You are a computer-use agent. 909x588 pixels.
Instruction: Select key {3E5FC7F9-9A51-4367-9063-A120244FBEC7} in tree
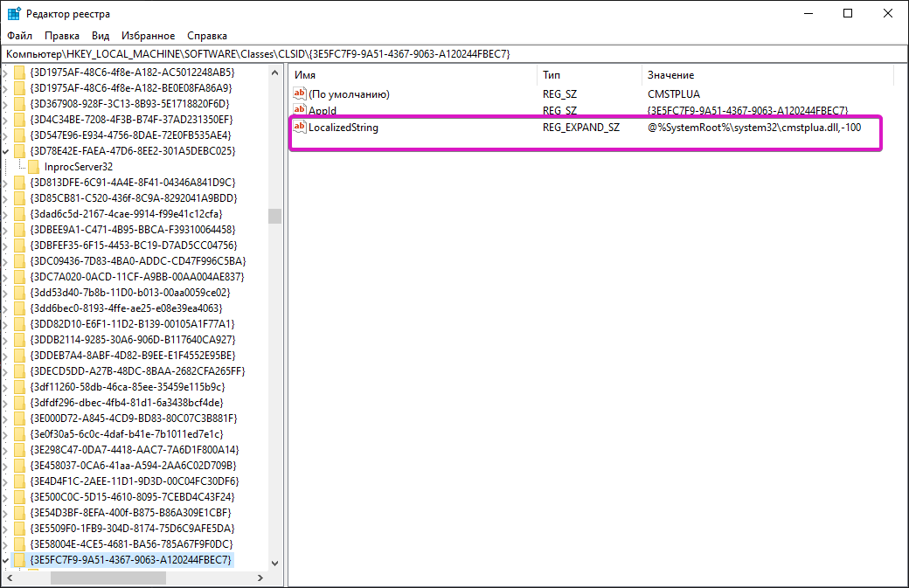(130, 560)
